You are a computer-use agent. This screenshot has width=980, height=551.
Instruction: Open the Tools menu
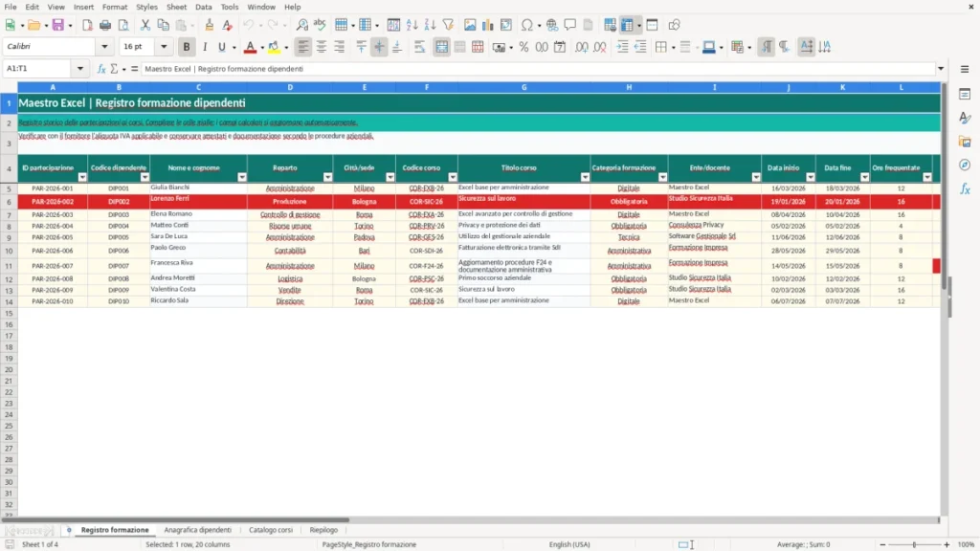point(230,7)
